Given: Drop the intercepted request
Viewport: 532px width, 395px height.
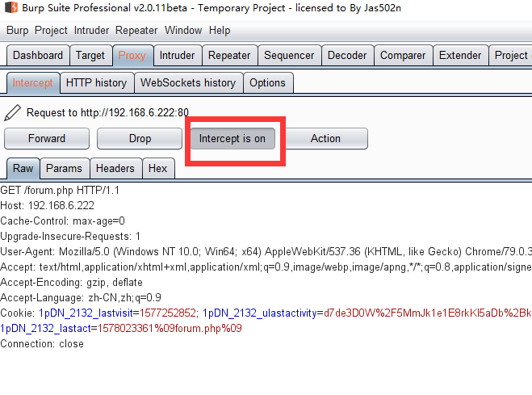Looking at the screenshot, I should [140, 138].
